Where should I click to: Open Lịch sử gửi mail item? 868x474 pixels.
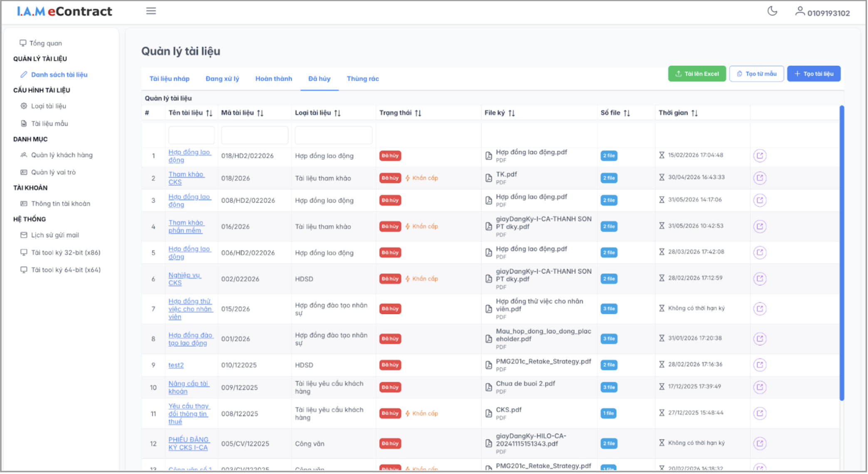(x=55, y=235)
